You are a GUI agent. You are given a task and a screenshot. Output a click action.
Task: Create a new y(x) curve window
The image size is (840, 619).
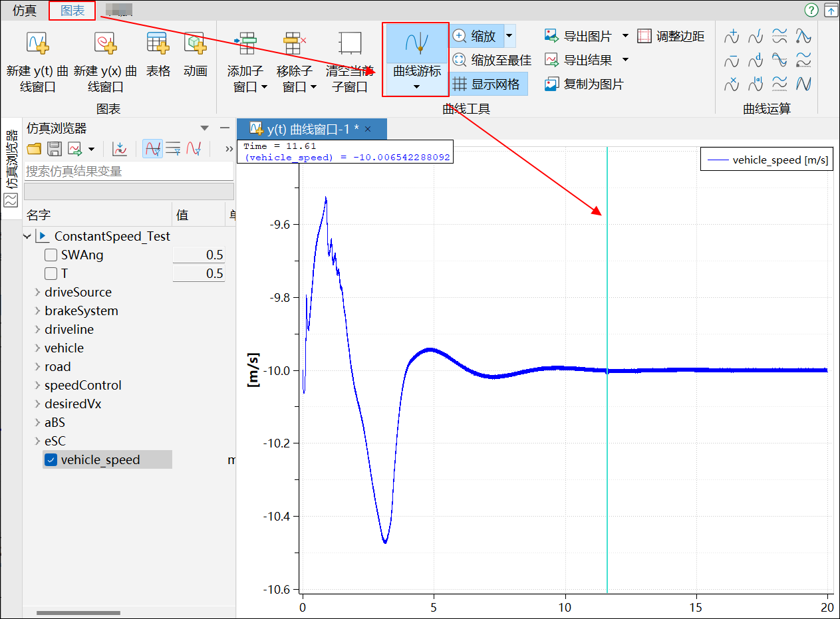[x=105, y=59]
